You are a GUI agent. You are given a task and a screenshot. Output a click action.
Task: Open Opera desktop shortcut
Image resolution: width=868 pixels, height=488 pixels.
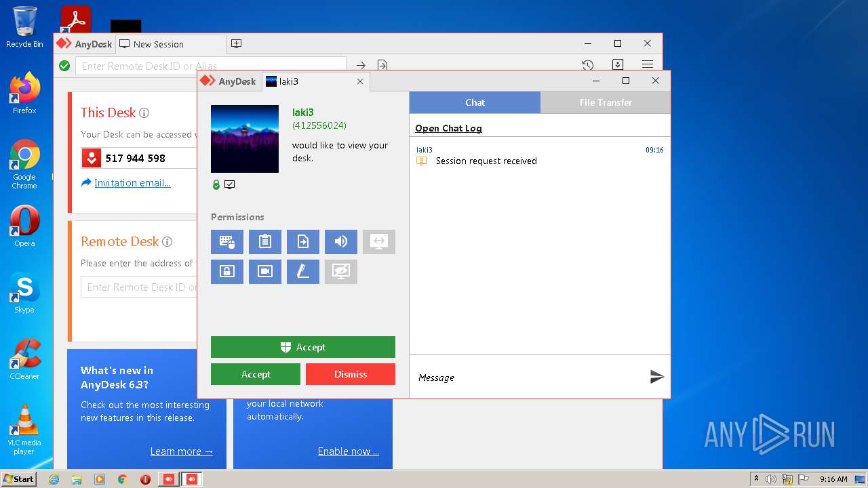[x=24, y=226]
